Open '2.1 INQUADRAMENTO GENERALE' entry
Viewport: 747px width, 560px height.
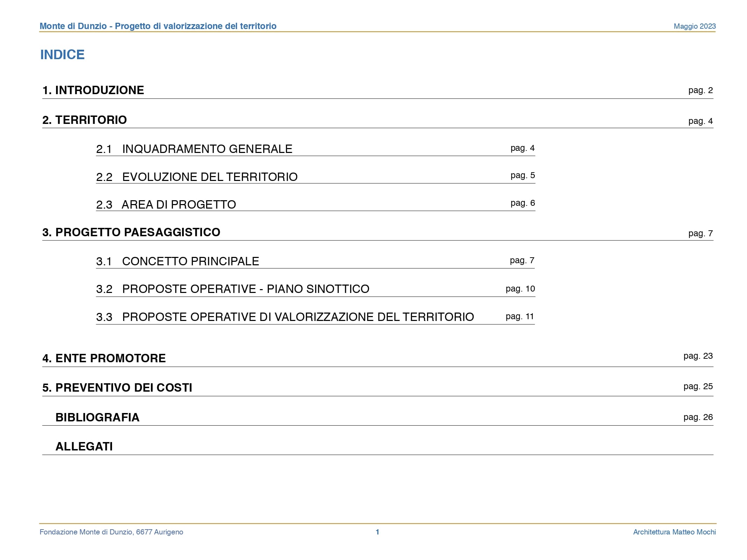194,149
